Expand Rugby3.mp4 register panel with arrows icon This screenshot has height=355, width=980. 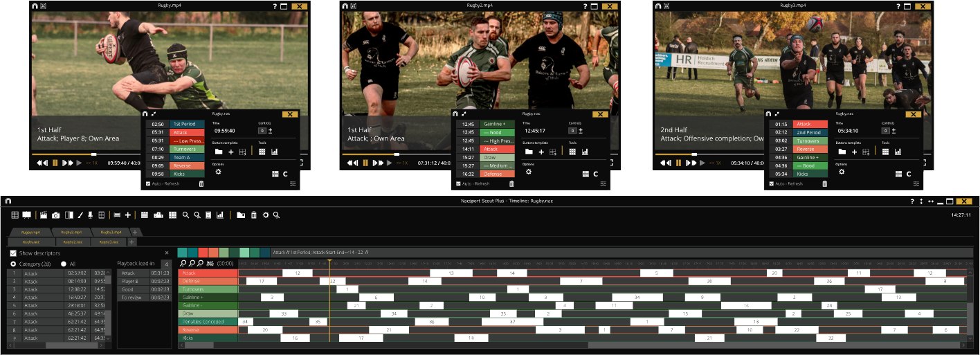777,113
